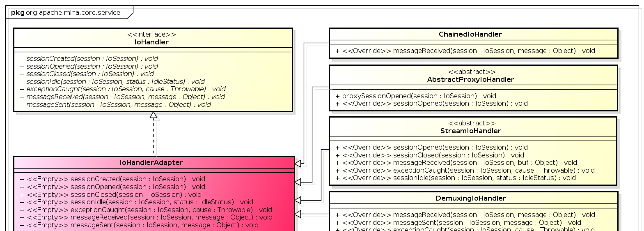Select <<abstract>> stereotype of StreamIoHandler
This screenshot has height=231, width=644.
coord(472,123)
